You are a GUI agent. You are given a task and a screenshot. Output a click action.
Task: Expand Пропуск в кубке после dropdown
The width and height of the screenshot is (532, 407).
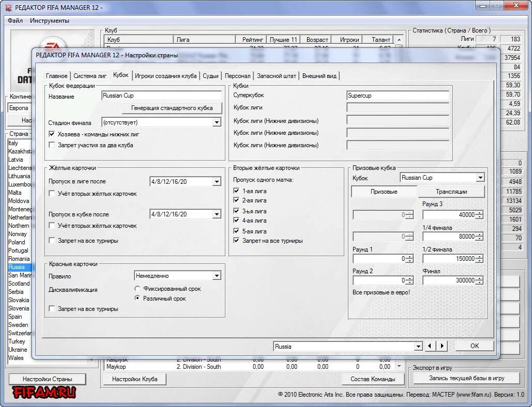[x=217, y=214]
